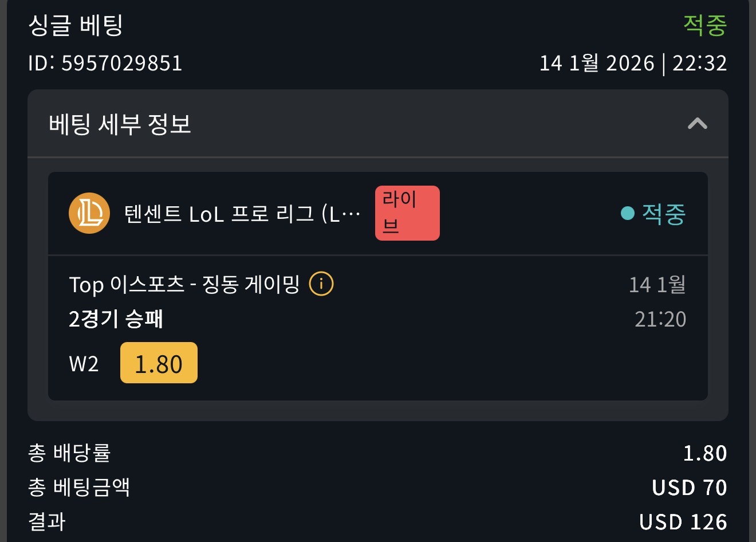Click the teal status dot beside 적중
The image size is (756, 542).
click(628, 213)
